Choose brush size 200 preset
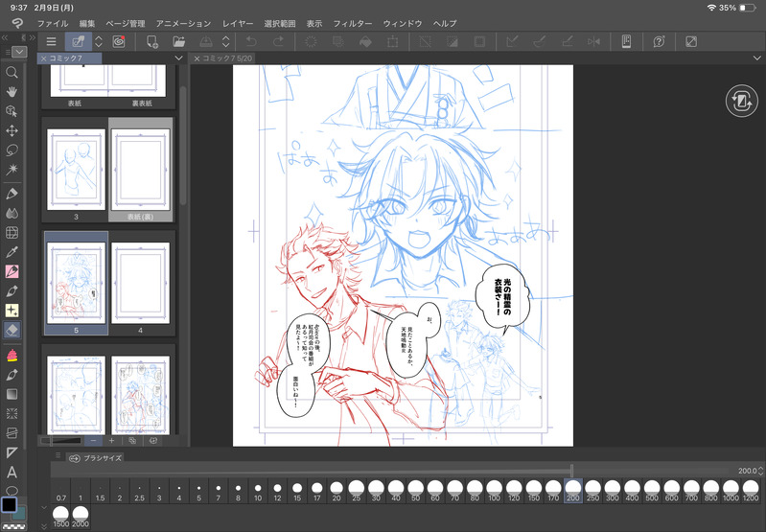 click(x=573, y=491)
